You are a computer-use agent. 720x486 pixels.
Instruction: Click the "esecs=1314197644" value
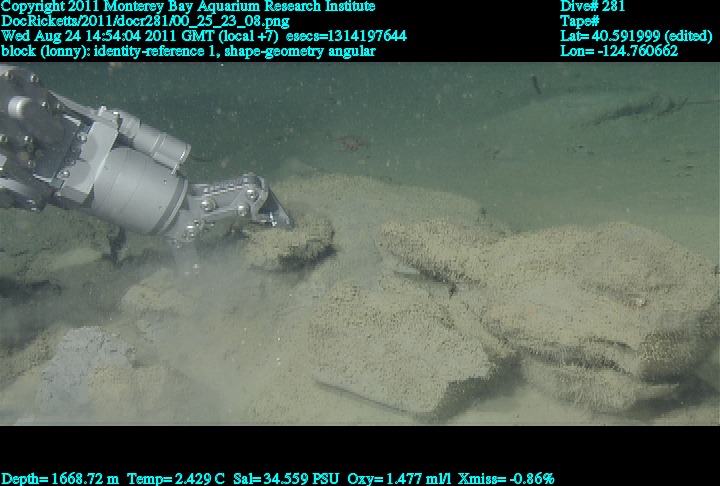tap(346, 36)
